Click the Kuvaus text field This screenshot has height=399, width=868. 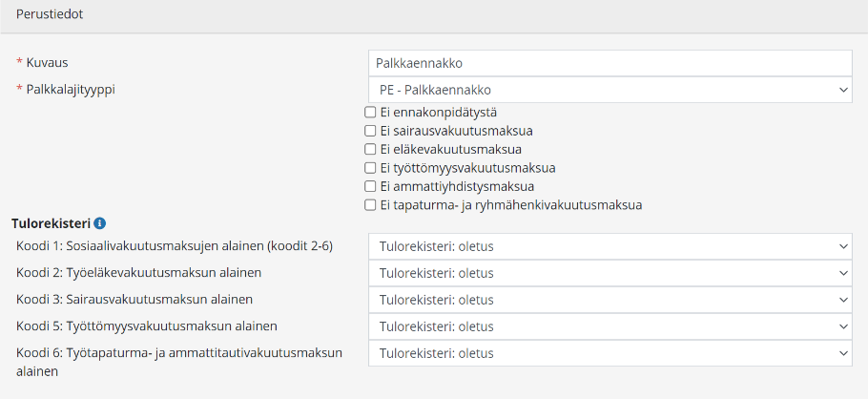coord(610,63)
